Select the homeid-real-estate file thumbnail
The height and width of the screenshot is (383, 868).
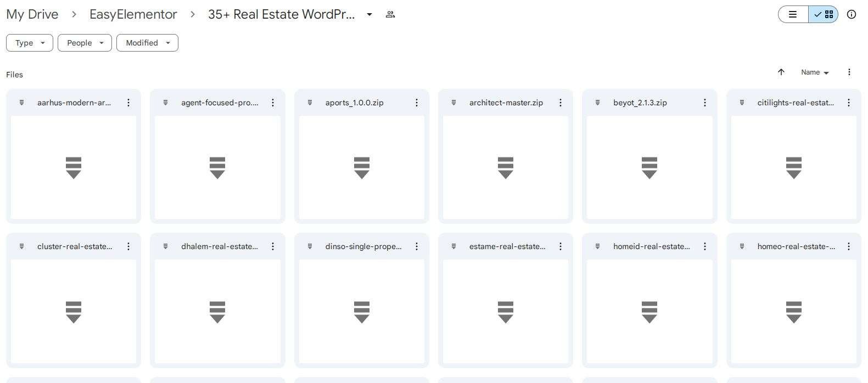point(649,311)
